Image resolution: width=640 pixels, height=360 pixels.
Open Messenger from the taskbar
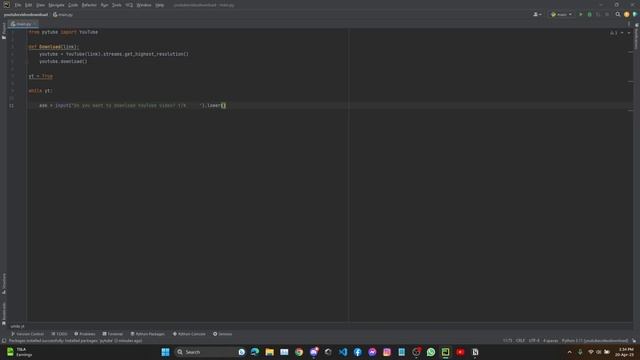pyautogui.click(x=372, y=352)
